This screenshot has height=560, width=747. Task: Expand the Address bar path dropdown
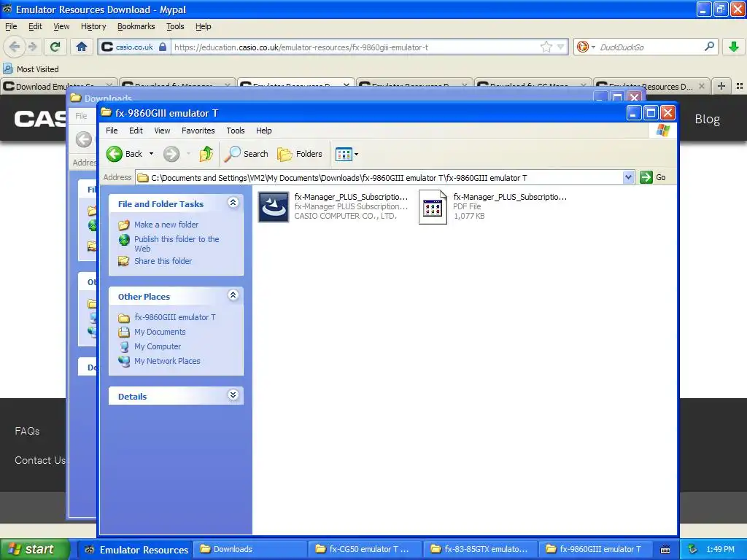pos(628,177)
